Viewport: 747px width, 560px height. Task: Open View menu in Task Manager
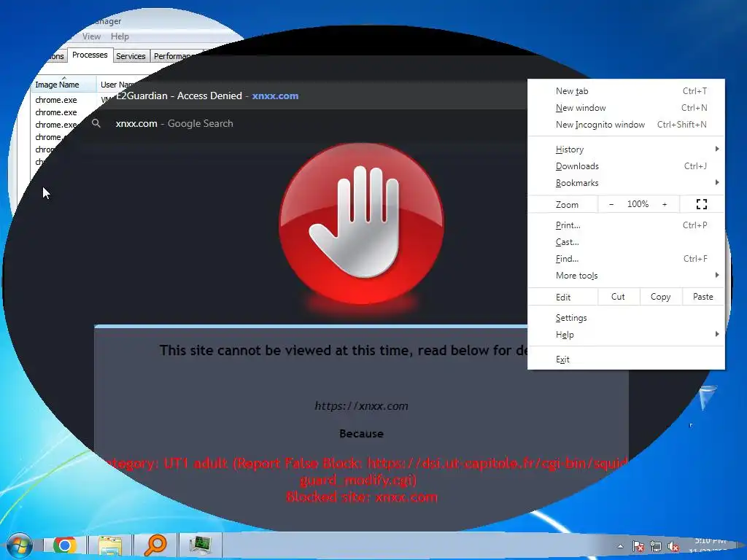(91, 36)
